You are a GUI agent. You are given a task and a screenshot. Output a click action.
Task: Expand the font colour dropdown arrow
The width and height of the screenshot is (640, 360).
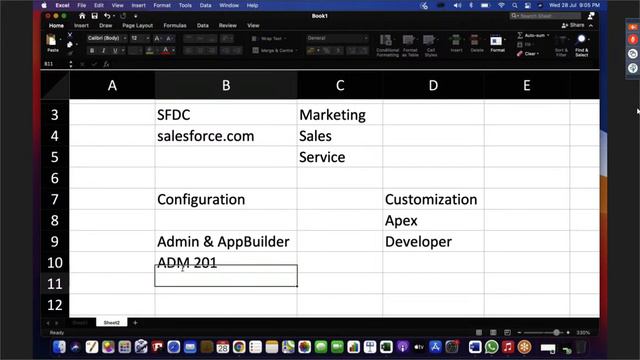coord(173,51)
